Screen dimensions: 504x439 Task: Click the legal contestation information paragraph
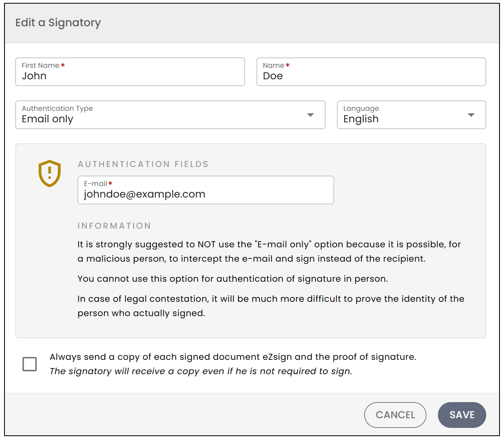[x=271, y=306]
